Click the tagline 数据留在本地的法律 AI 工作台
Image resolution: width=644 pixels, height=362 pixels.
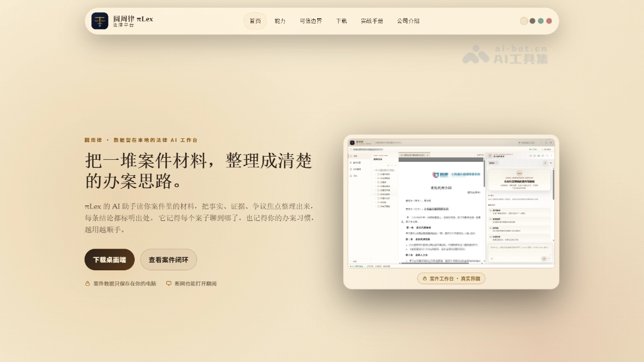(x=155, y=140)
